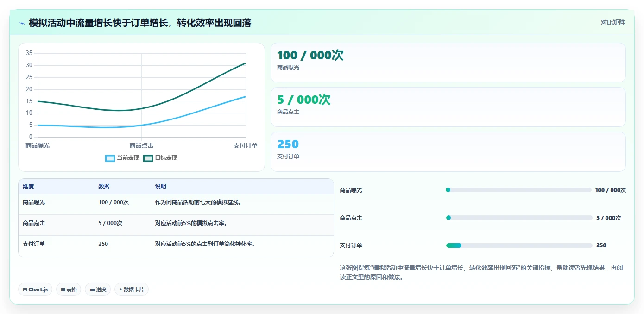Click progress value 5 / 000次
The height and width of the screenshot is (314, 644).
pyautogui.click(x=609, y=218)
